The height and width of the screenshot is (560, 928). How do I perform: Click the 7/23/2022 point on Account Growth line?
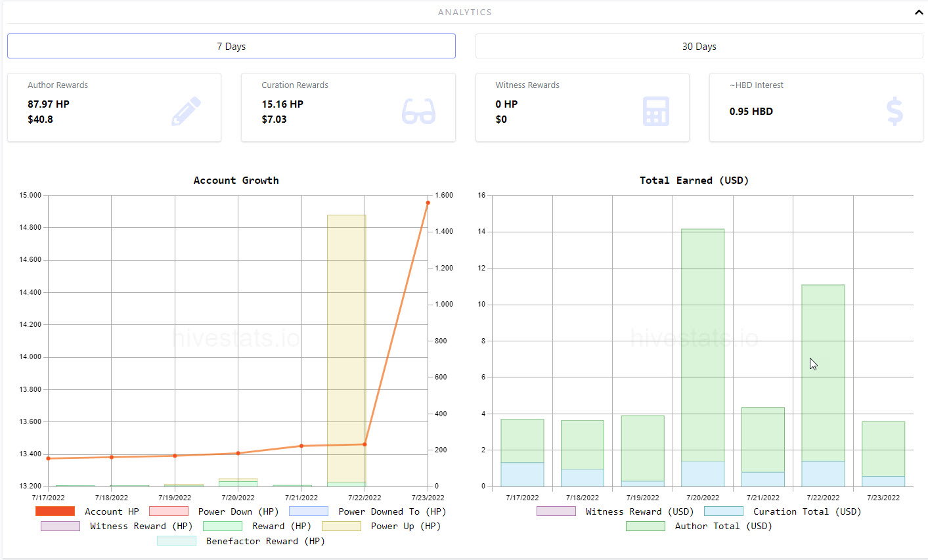pyautogui.click(x=428, y=203)
